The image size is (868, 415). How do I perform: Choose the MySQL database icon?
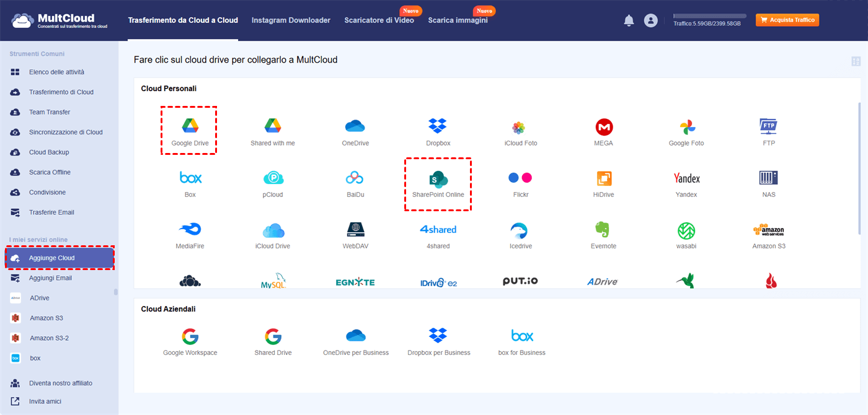point(273,281)
